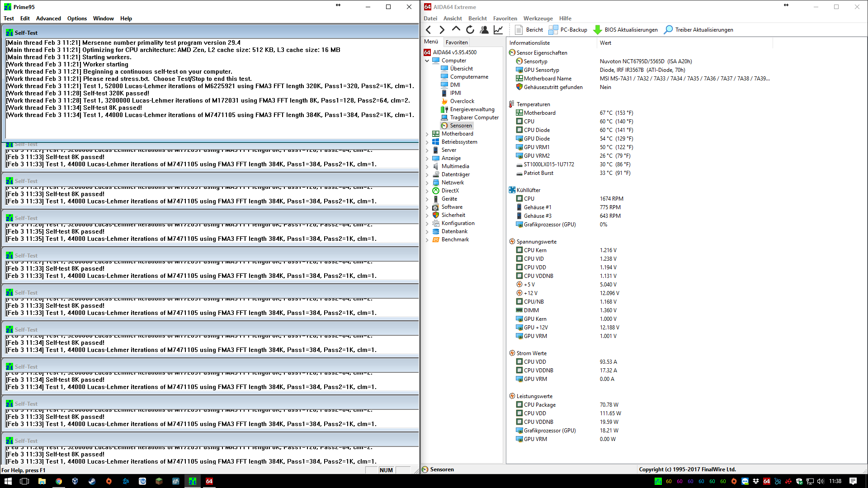
Task: Click the up-level arrow icon in toolbar
Action: coord(456,29)
